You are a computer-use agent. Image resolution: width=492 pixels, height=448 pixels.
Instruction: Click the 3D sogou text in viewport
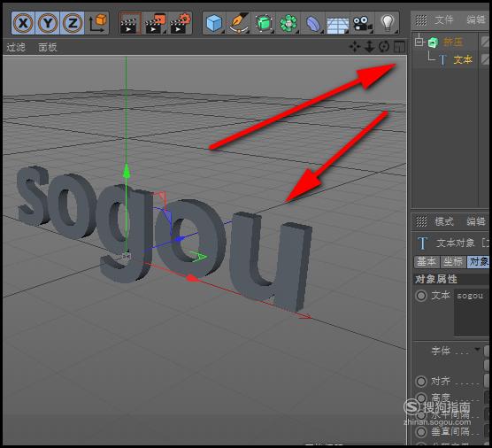tap(163, 238)
